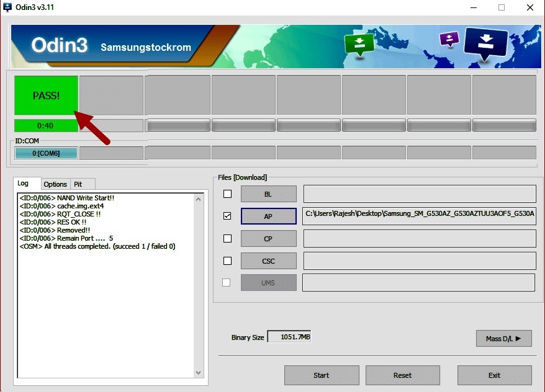Click the 0:40 green progress bar

tap(46, 125)
